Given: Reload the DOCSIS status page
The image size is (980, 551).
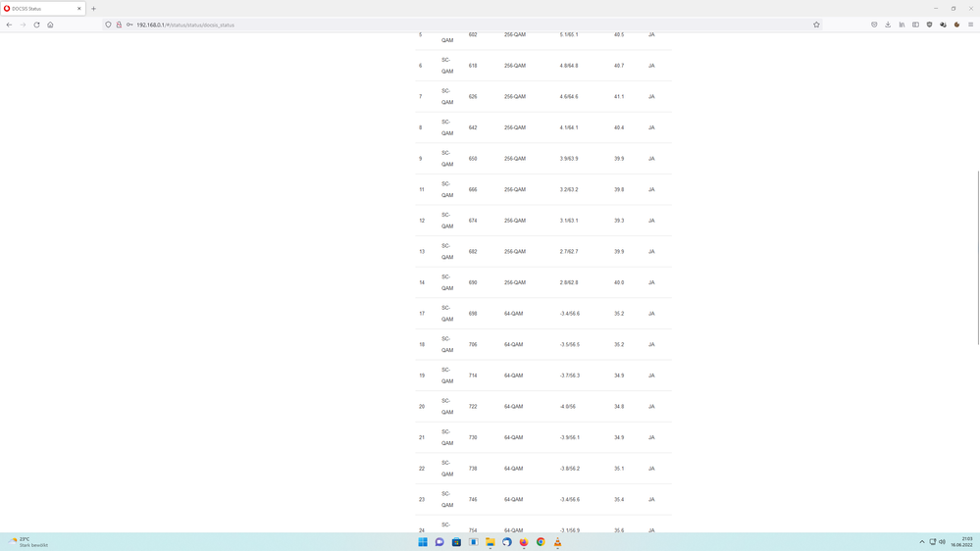Looking at the screenshot, I should 36,25.
